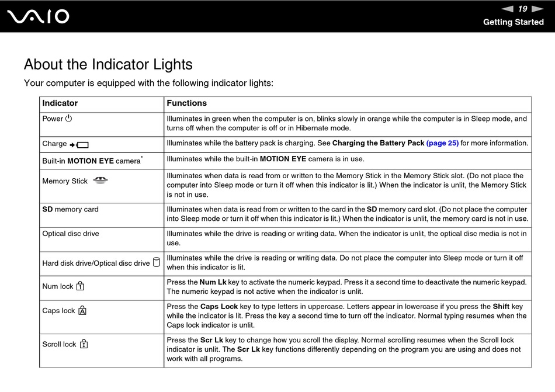
Task: Open the (page 25) link
Action: click(x=442, y=143)
